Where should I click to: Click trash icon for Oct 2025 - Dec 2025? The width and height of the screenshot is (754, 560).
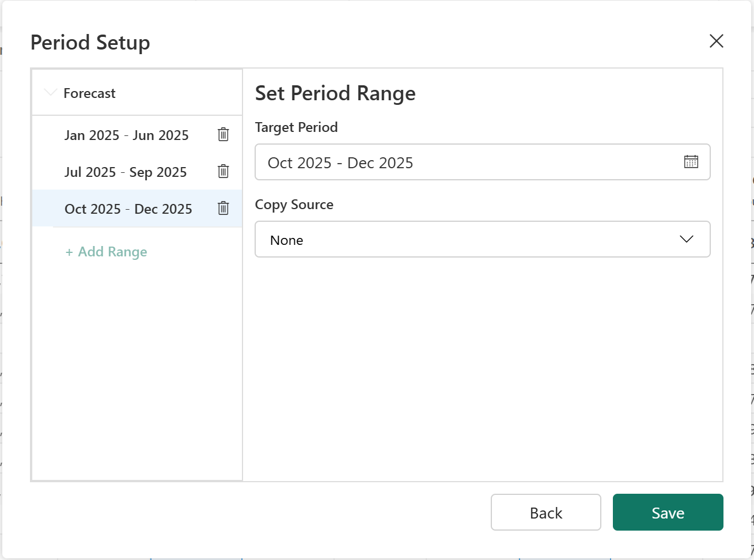pos(223,209)
